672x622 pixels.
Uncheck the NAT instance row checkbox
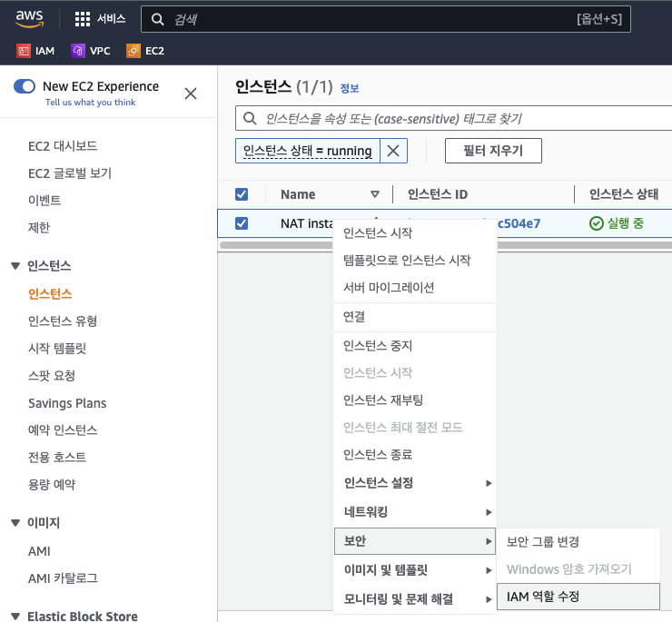coord(242,223)
